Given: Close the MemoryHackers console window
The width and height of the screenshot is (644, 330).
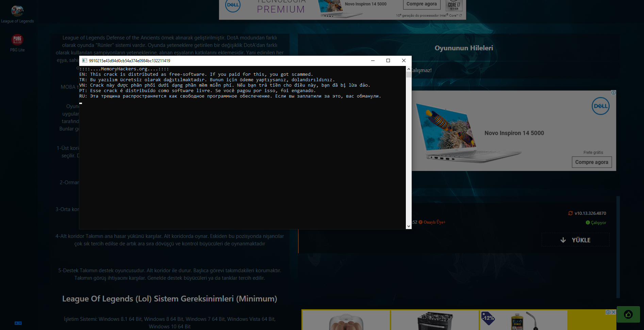Looking at the screenshot, I should 404,60.
